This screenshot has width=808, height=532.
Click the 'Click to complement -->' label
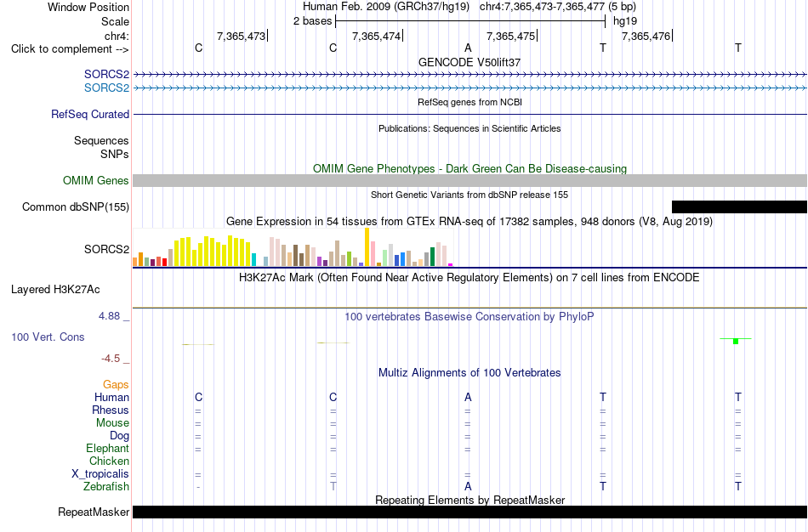click(x=70, y=49)
